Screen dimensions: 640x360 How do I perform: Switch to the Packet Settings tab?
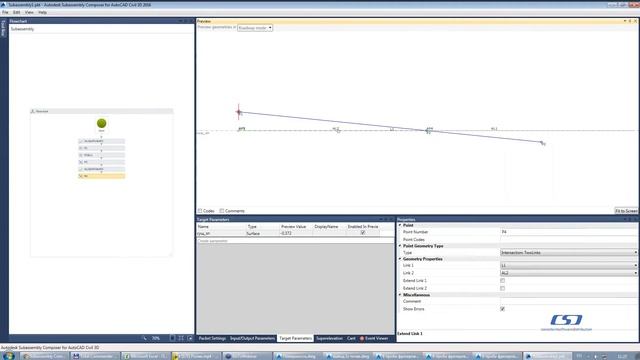click(212, 338)
